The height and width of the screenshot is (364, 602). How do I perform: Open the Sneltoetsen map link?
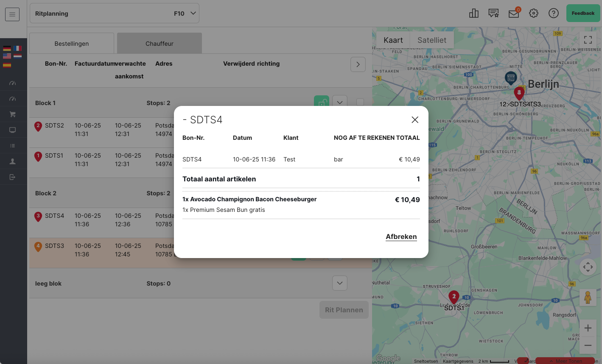[x=426, y=361]
